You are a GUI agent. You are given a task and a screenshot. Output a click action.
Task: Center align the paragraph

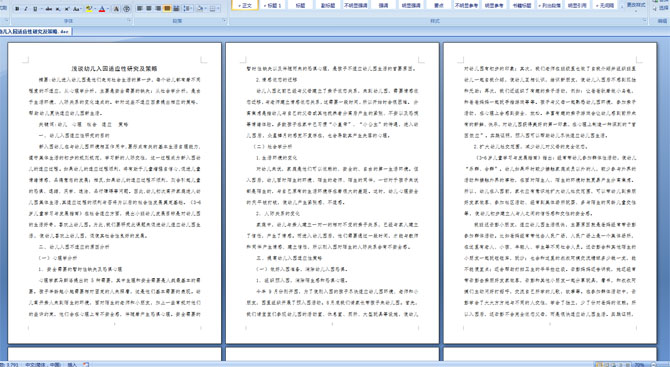click(x=149, y=9)
